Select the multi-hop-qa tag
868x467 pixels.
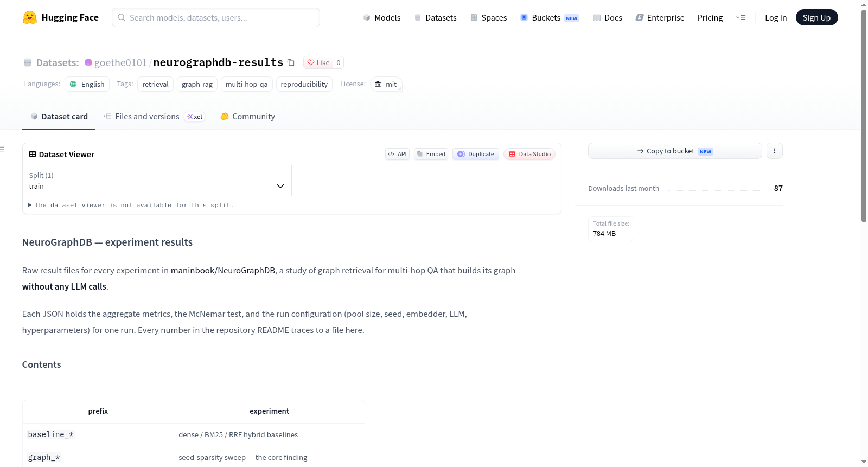click(247, 84)
